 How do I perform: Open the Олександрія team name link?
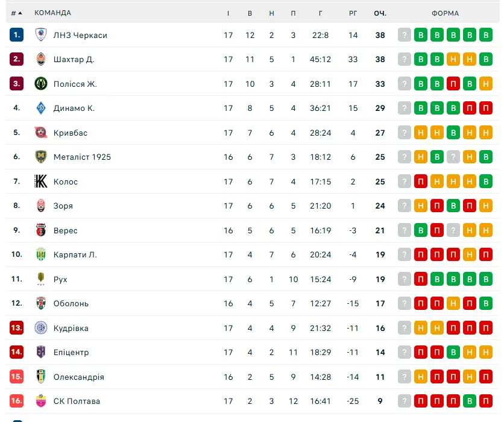tap(79, 377)
